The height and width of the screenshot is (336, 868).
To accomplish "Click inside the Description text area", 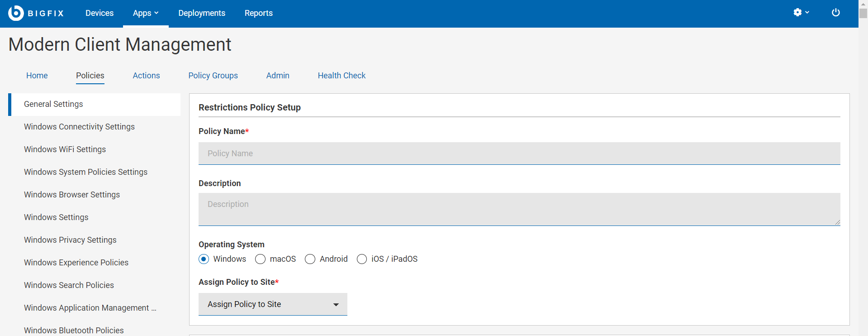I will click(x=519, y=209).
